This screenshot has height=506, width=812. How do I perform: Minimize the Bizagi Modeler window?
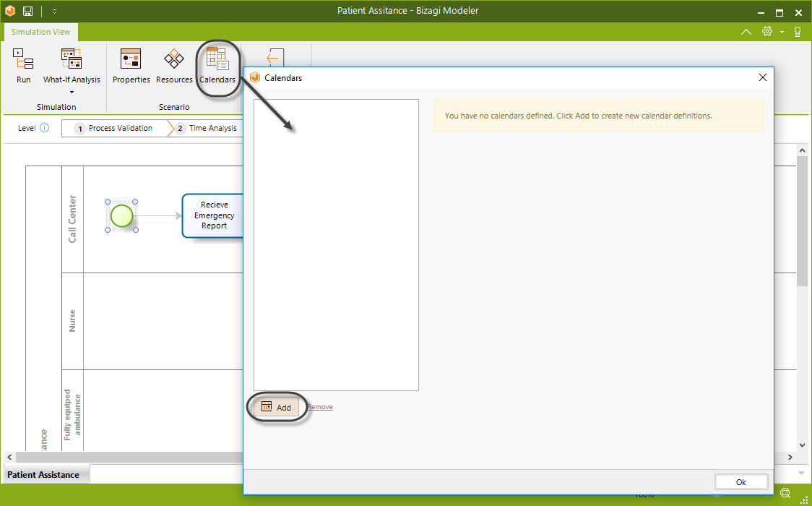(x=760, y=12)
